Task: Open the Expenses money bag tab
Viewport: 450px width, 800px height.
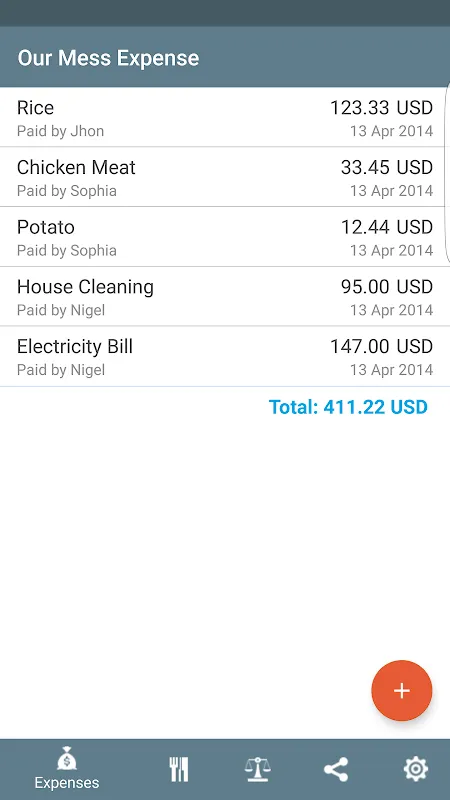Action: click(67, 769)
